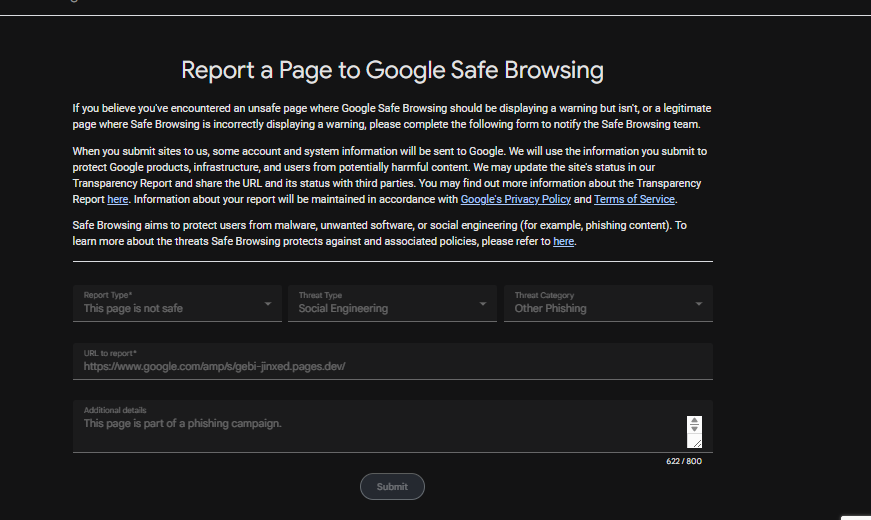Click the '622 / 800' character counter
Screen dimensions: 871x520
[684, 461]
